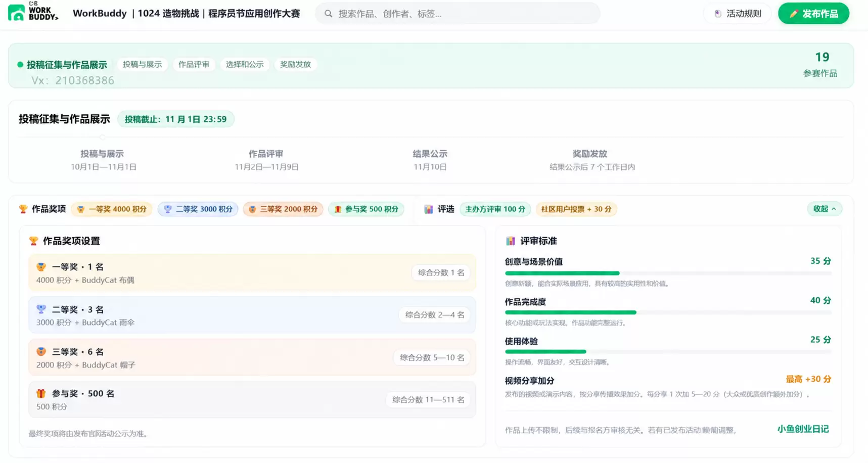The image size is (868, 463).
Task: Select the 投稿与展示 tab
Action: click(x=143, y=64)
